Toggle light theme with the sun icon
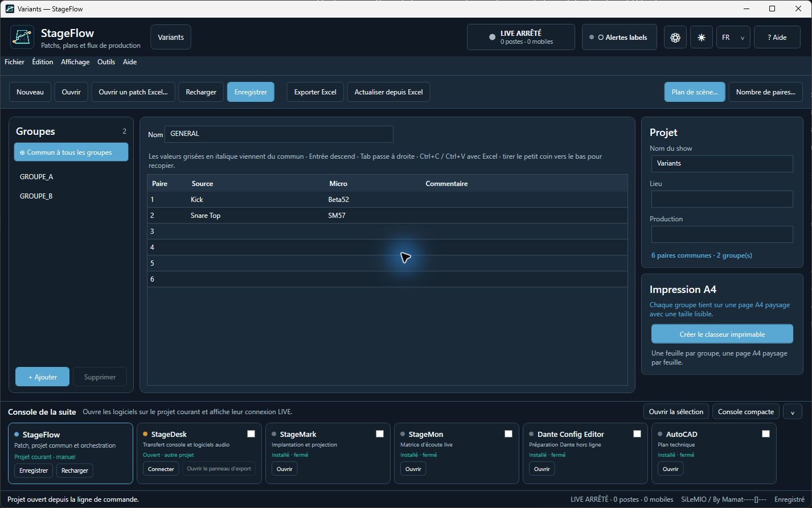Viewport: 812px width, 508px height. 702,38
